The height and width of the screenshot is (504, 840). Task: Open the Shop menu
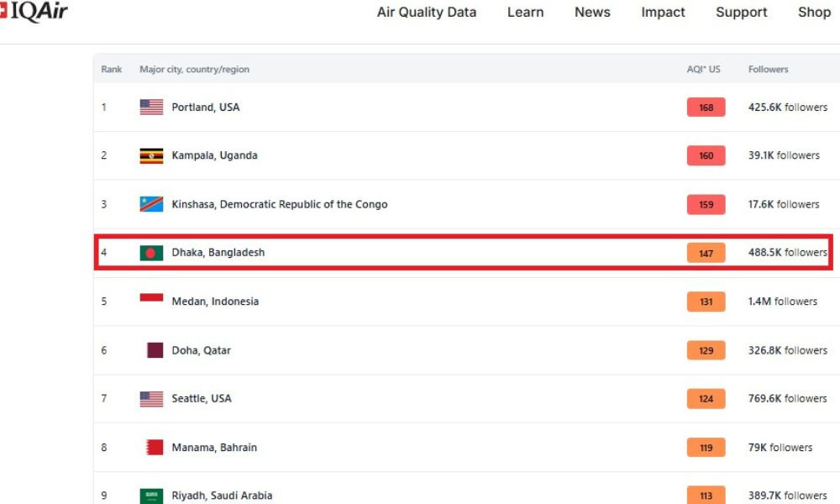click(814, 13)
